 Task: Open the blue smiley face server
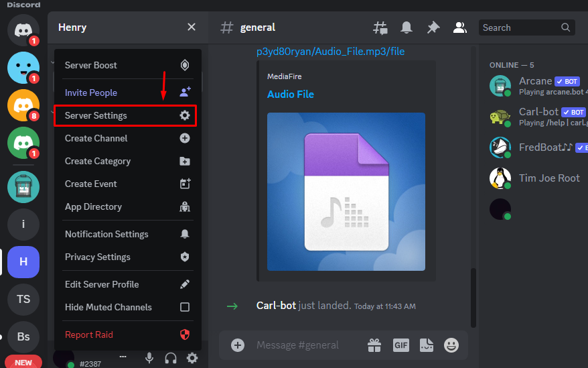click(23, 68)
